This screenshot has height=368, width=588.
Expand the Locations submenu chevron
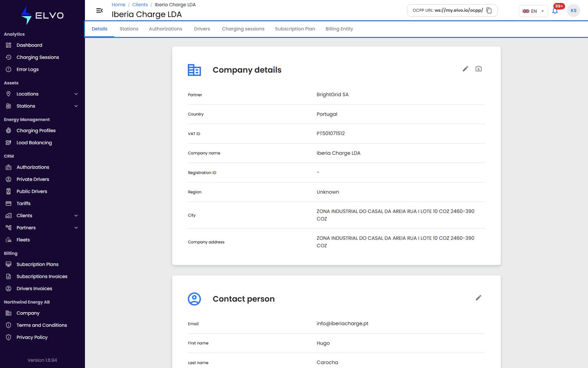(x=76, y=94)
